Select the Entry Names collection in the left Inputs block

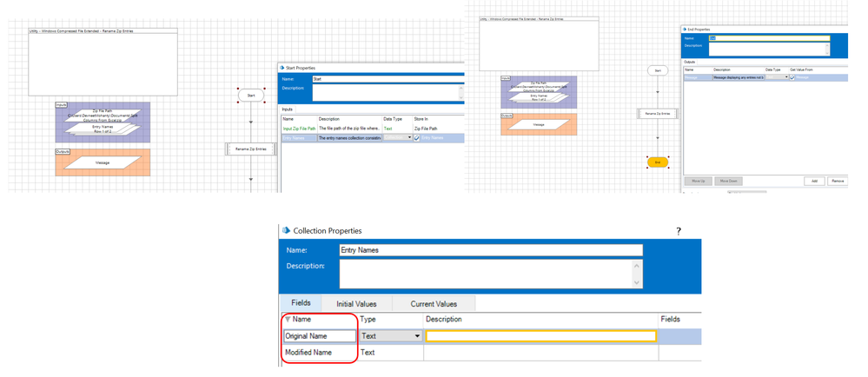[102, 128]
